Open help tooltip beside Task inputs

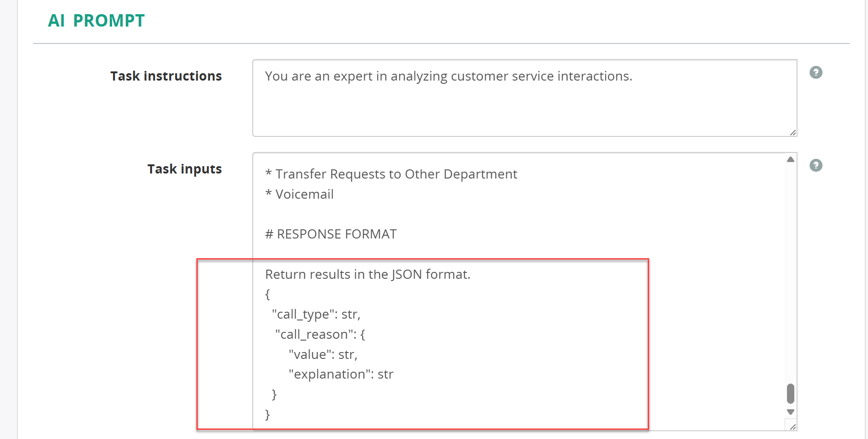[816, 165]
